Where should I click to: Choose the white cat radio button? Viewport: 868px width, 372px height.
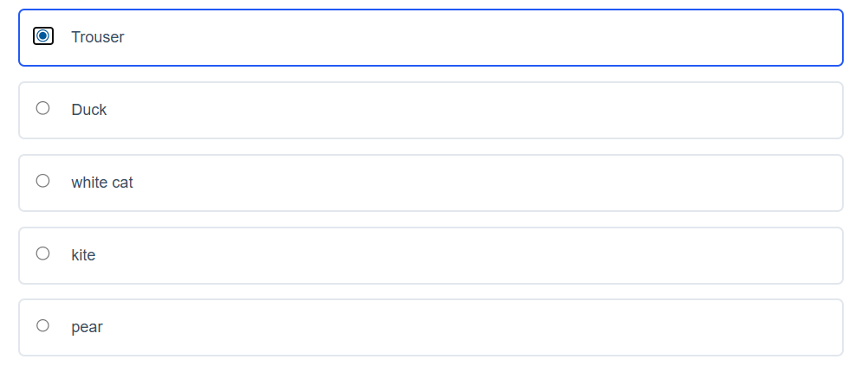pyautogui.click(x=42, y=181)
